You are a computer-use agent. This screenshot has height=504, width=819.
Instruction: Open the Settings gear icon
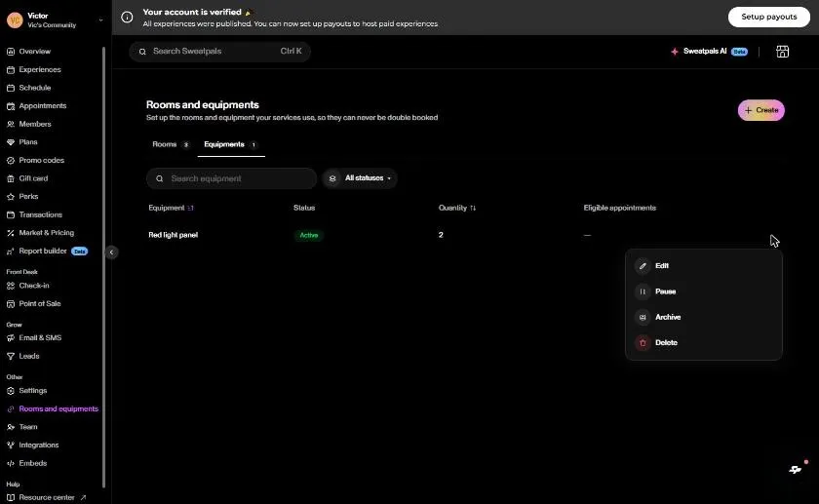point(11,391)
